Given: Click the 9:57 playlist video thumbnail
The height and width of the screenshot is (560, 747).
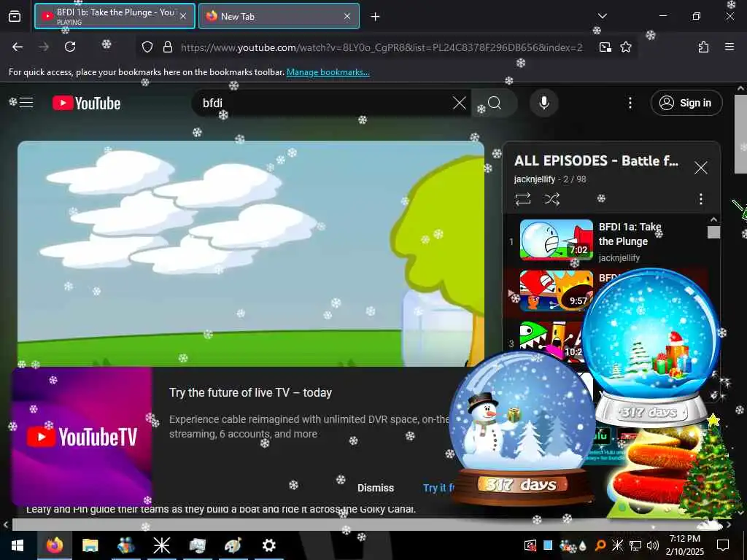Looking at the screenshot, I should click(x=556, y=290).
